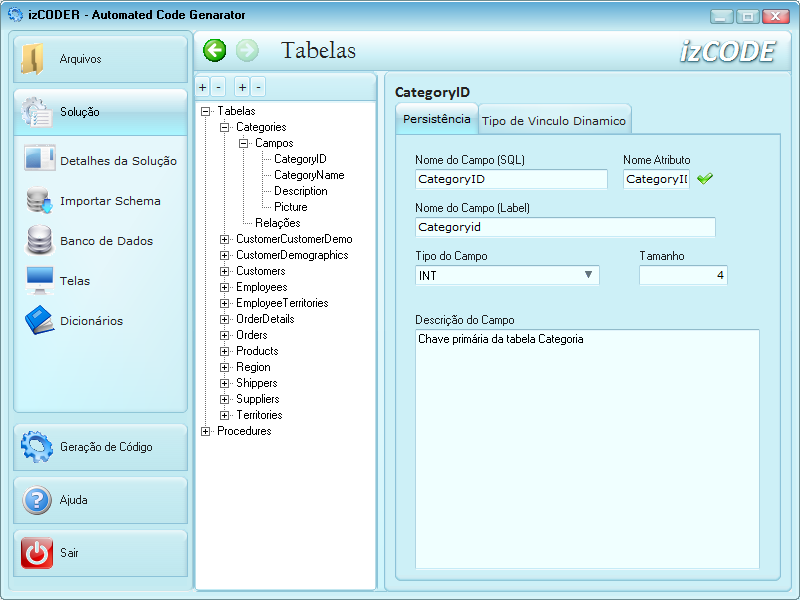The image size is (800, 600).
Task: Expand the Suppliers table node
Action: tap(224, 399)
